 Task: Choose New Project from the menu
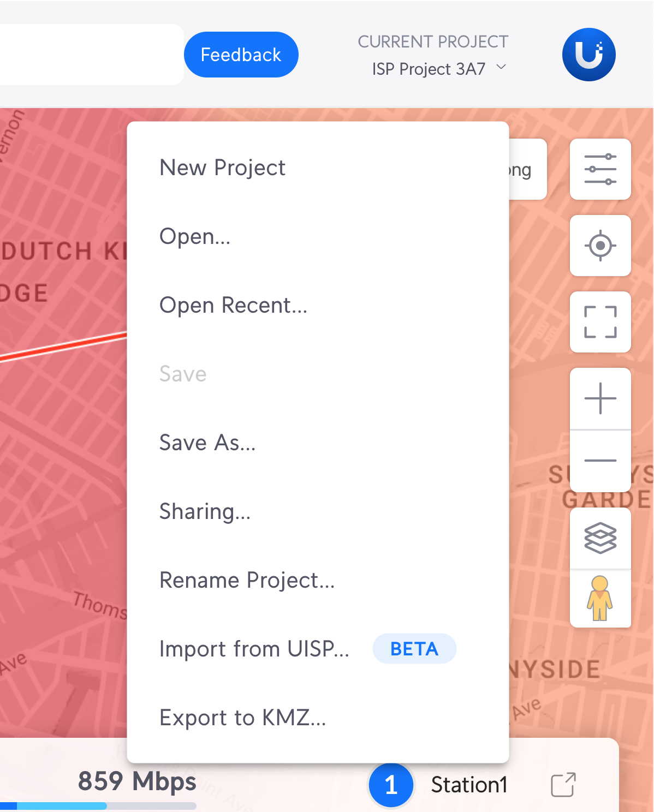point(222,168)
